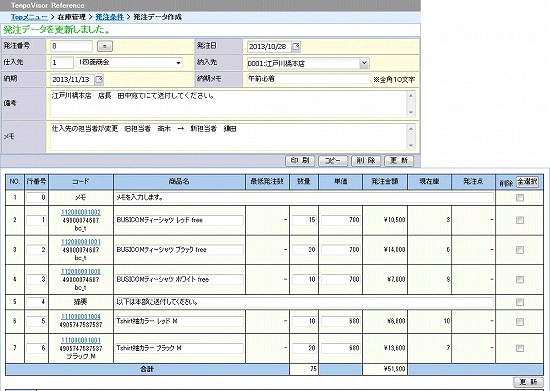Screen dimensions: 550x391
Task: Focus the 納期 date field 2013/11/13
Action: click(x=72, y=80)
